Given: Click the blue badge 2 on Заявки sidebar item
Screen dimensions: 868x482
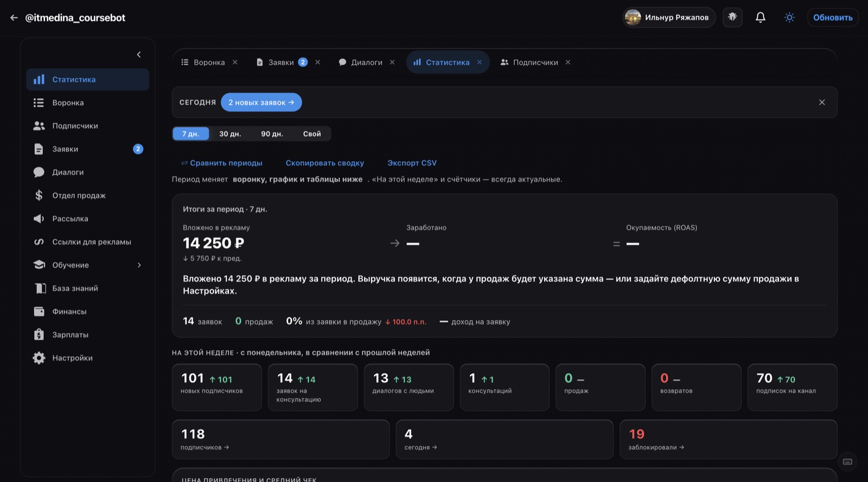Looking at the screenshot, I should pyautogui.click(x=138, y=149).
